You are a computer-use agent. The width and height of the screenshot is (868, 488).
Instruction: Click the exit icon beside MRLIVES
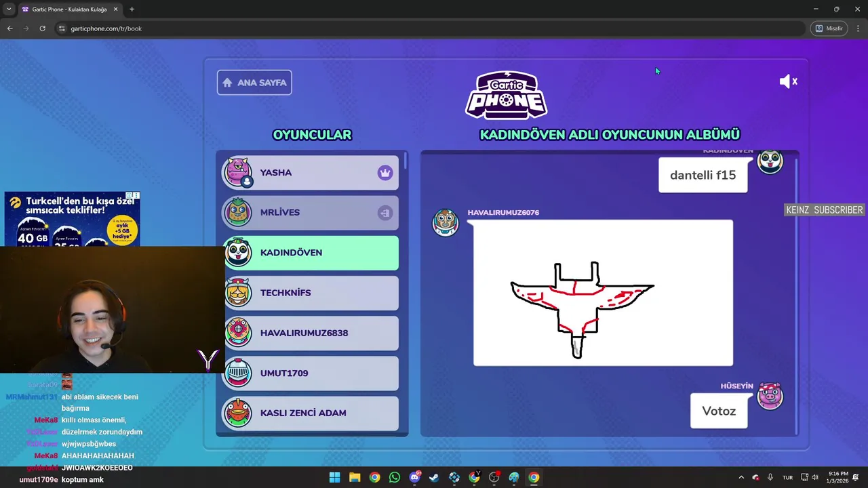[385, 213]
